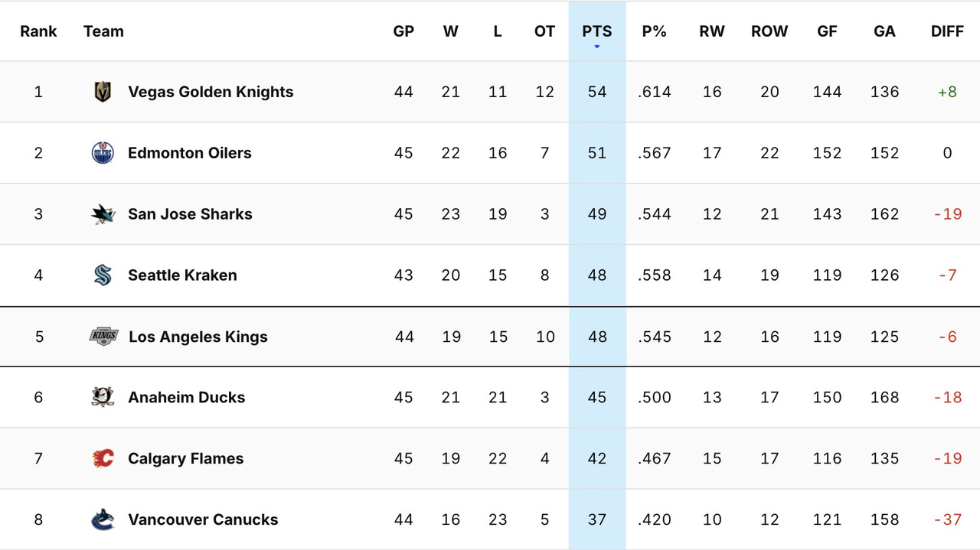Select the Los Angeles Kings logo
Screen dimensions: 980x550
tap(103, 336)
